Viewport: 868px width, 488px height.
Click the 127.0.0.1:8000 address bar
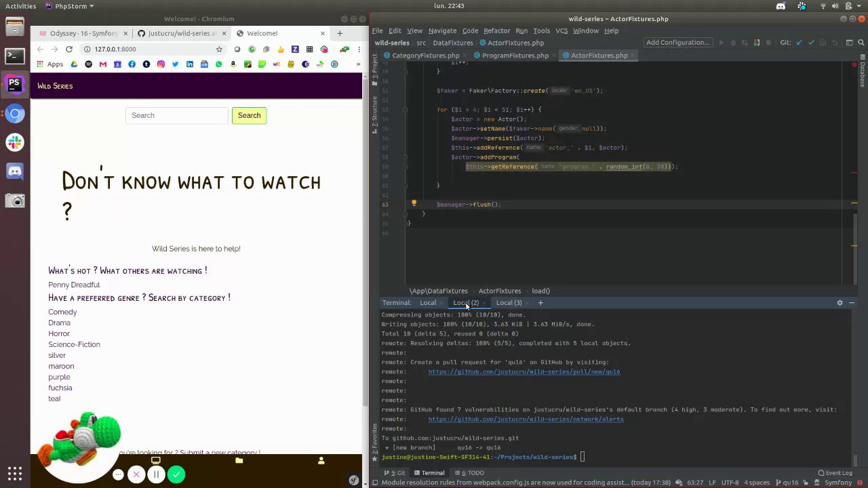[153, 49]
